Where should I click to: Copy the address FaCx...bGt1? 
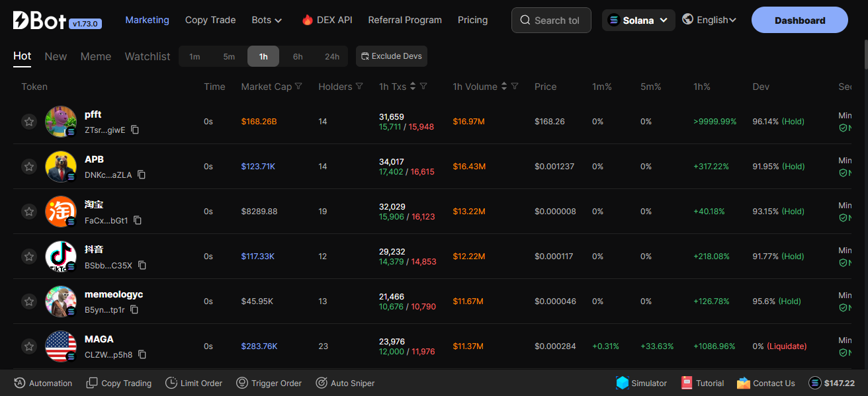[138, 220]
